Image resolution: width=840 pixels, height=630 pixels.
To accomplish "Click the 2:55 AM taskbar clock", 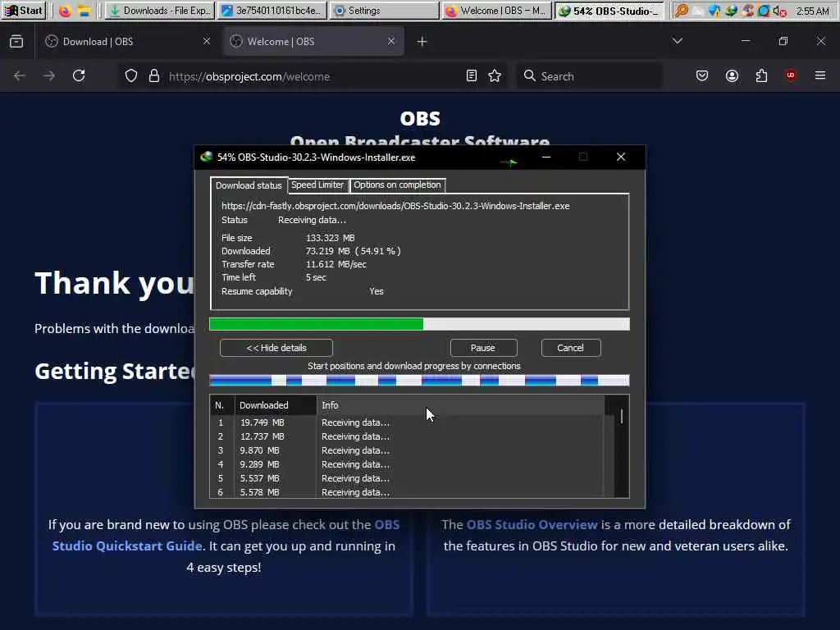I will coord(813,11).
